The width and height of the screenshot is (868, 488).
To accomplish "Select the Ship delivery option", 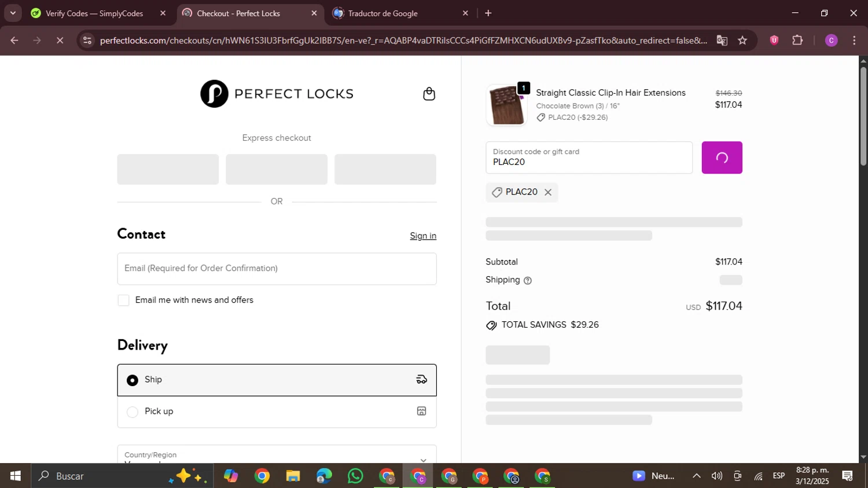I will coord(277,380).
